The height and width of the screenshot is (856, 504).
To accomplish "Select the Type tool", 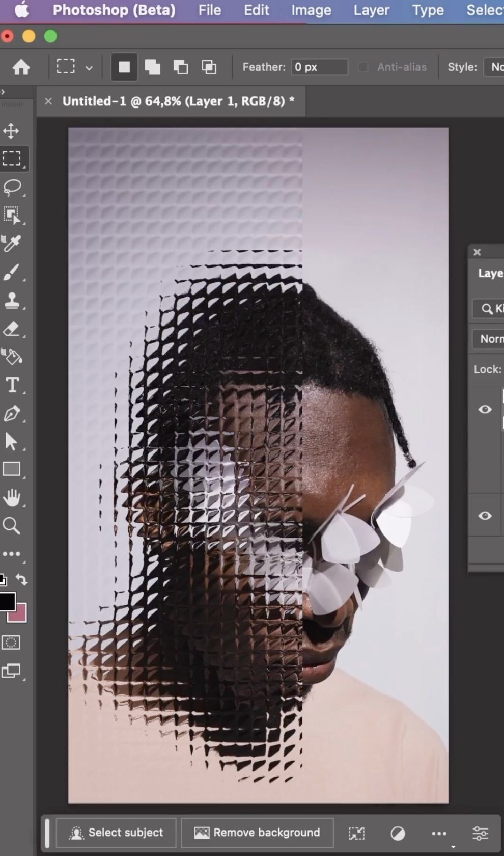I will click(x=12, y=385).
